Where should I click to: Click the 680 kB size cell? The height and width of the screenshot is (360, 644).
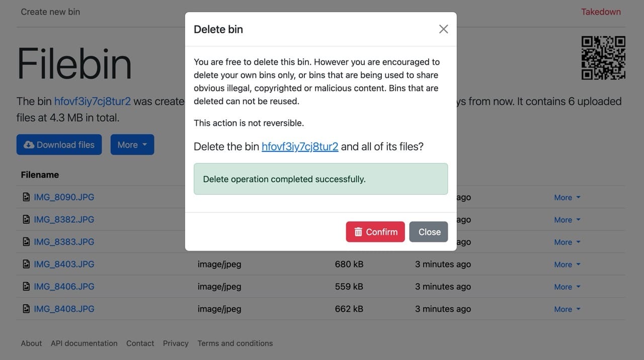(349, 264)
